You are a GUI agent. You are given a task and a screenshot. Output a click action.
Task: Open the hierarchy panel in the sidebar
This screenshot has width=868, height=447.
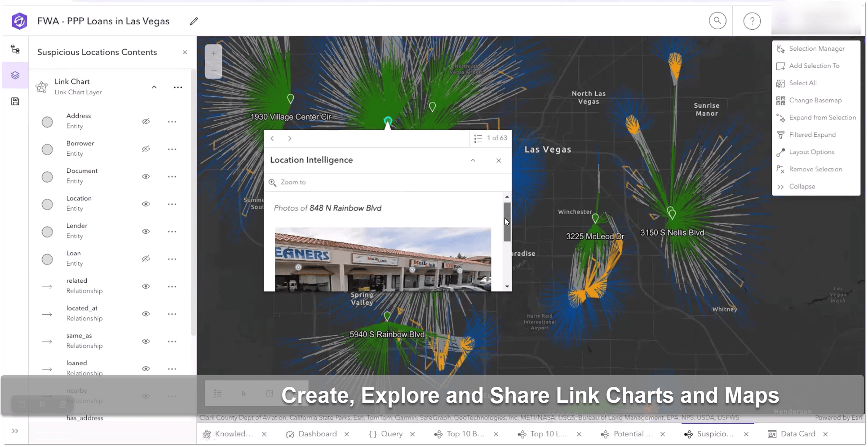click(15, 49)
